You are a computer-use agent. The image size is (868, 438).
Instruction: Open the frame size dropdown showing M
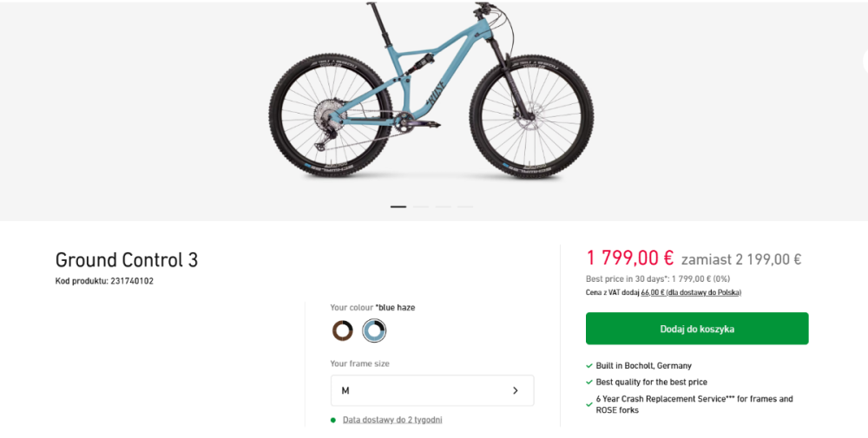click(x=431, y=390)
